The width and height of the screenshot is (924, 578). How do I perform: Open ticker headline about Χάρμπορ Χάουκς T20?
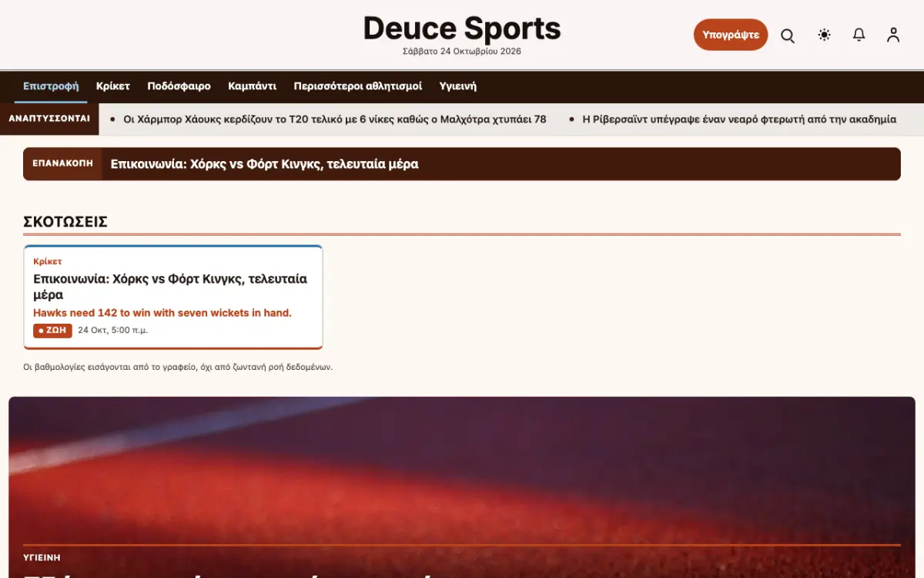[335, 119]
